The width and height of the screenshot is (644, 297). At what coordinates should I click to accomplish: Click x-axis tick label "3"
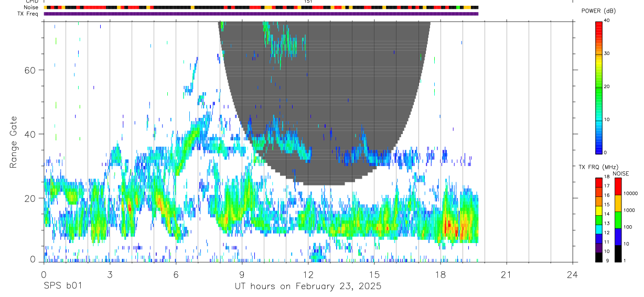110,274
